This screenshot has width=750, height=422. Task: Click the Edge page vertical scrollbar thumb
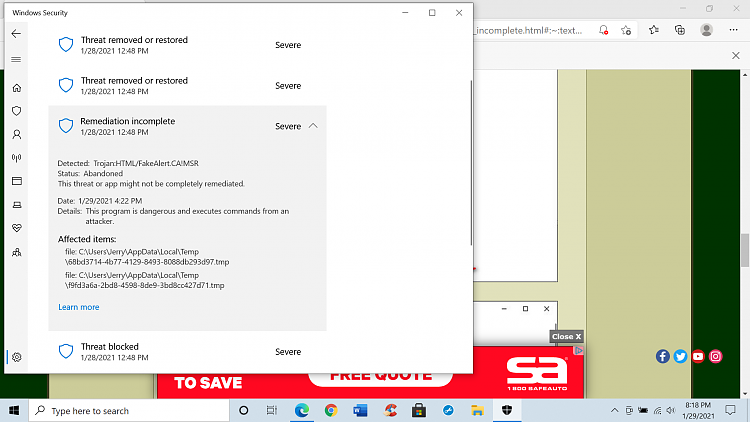[x=745, y=250]
